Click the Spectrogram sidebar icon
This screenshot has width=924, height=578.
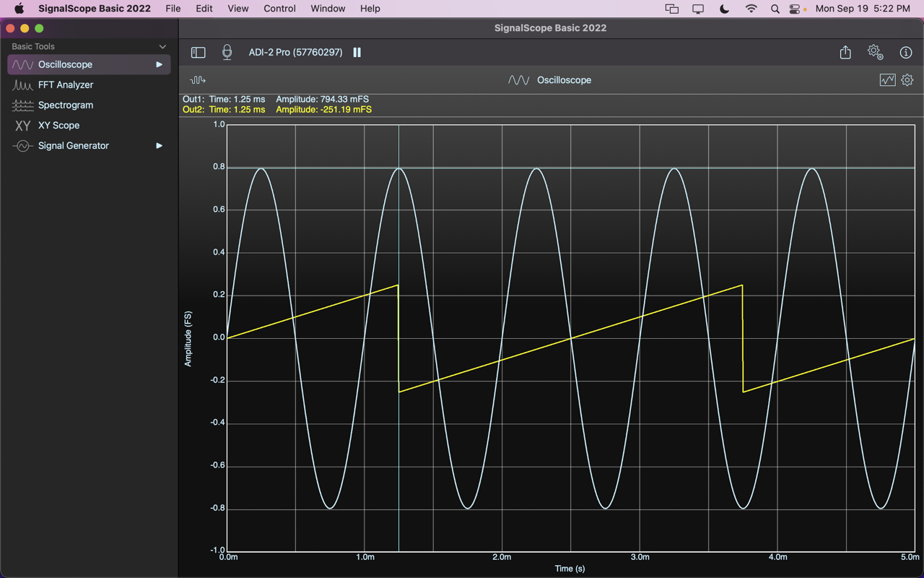(22, 105)
